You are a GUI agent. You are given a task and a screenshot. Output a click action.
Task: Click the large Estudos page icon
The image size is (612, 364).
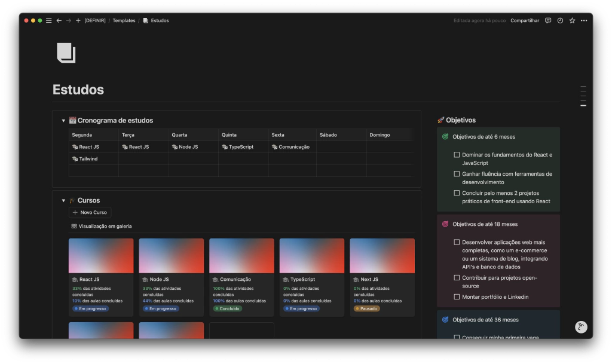[66, 53]
